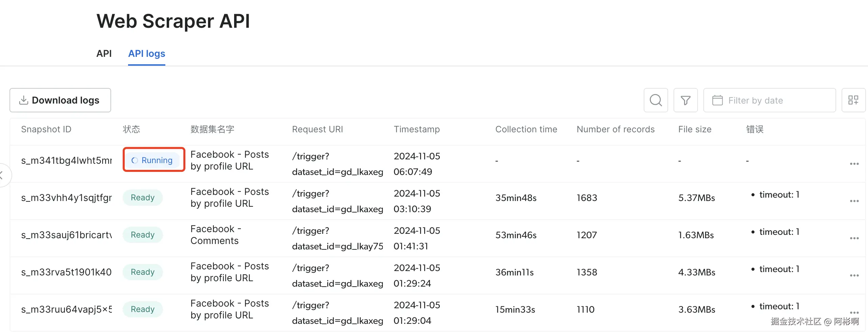Open three-dot menu for Facebook Comments row
This screenshot has width=868, height=335.
854,238
